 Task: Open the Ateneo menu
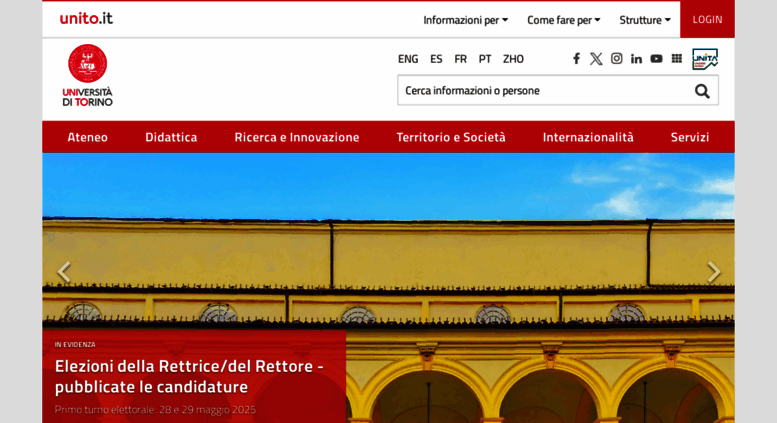click(x=87, y=137)
